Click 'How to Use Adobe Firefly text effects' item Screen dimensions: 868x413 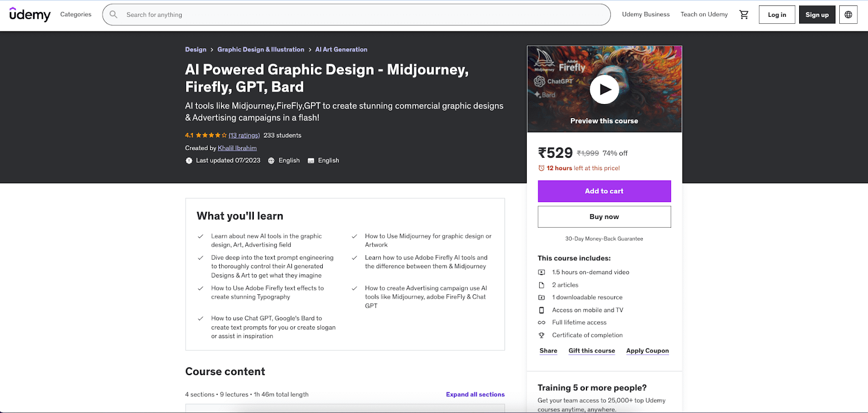pos(267,293)
